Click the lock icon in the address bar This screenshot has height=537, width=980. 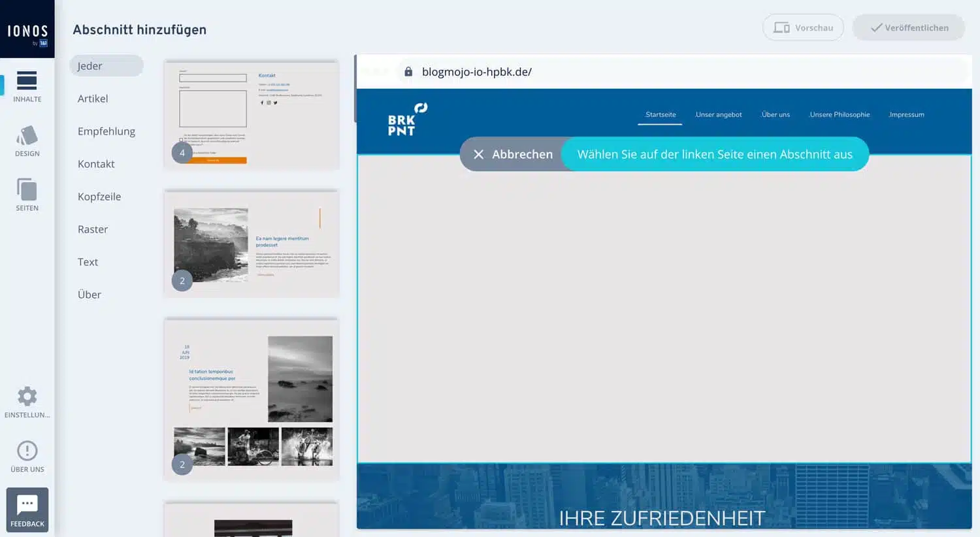click(407, 72)
